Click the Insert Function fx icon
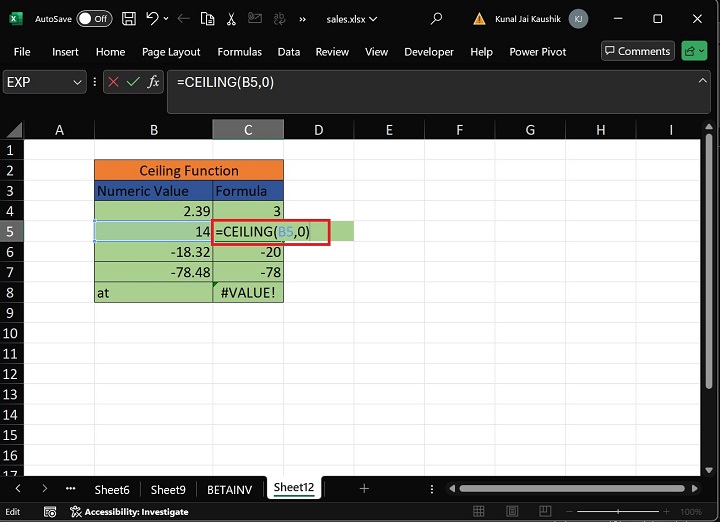Screen dimensions: 720x522 point(153,82)
